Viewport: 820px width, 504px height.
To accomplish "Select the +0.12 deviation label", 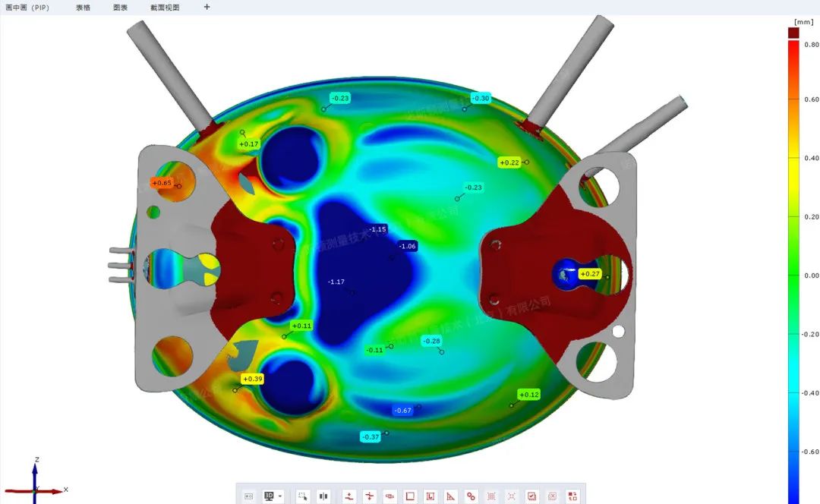I will [528, 395].
